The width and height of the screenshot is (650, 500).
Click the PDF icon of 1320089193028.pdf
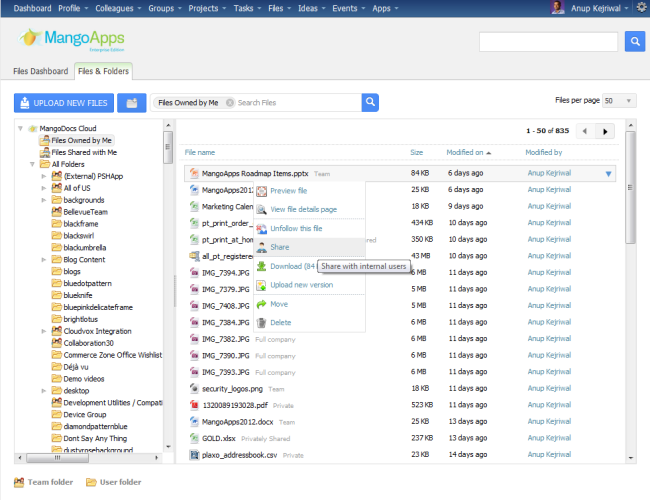[194, 405]
